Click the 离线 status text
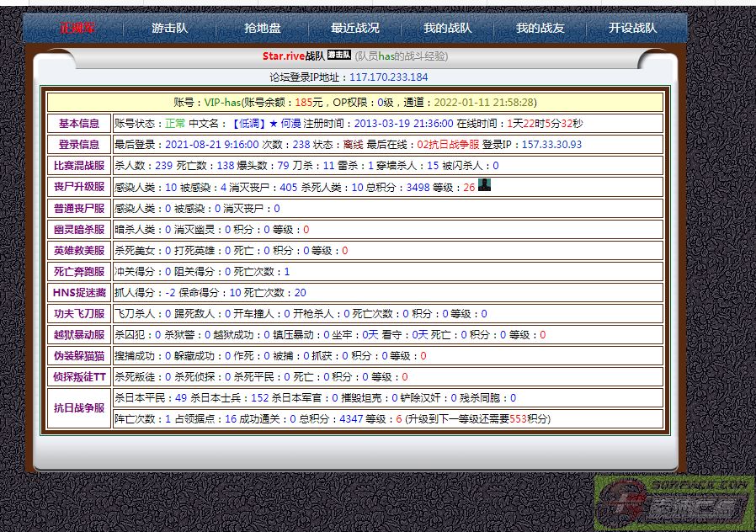756x532 pixels. coord(353,145)
